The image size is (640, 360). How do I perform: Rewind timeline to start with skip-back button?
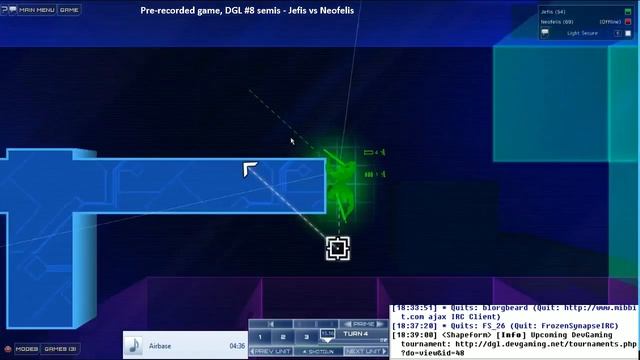click(x=271, y=324)
